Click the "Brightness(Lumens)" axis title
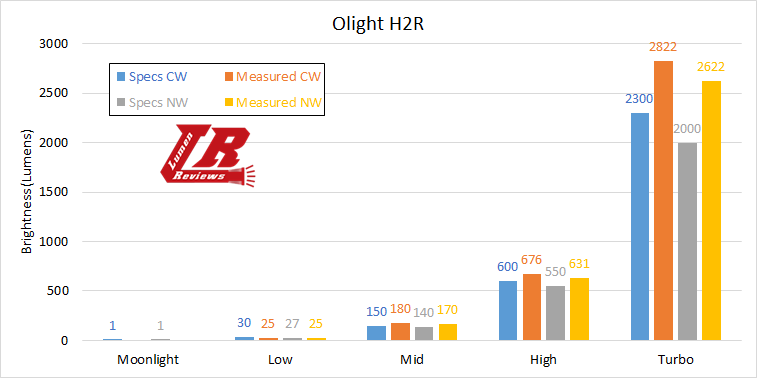 click(x=27, y=192)
